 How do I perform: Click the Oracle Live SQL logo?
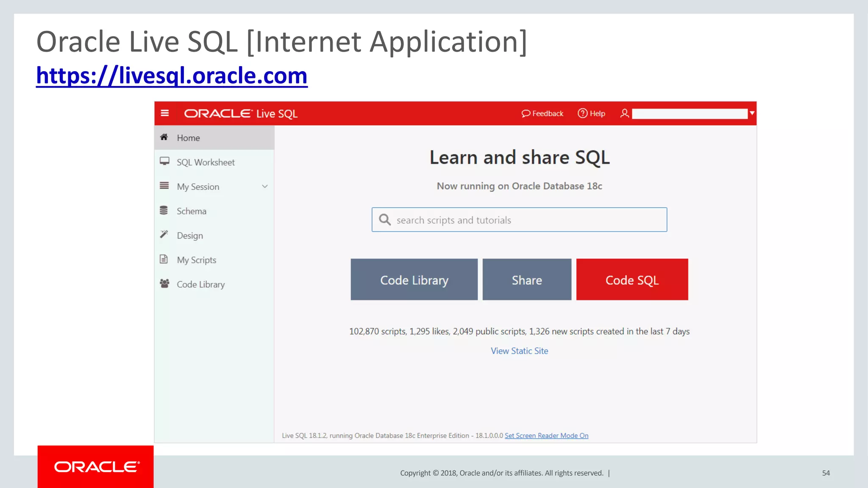click(241, 114)
